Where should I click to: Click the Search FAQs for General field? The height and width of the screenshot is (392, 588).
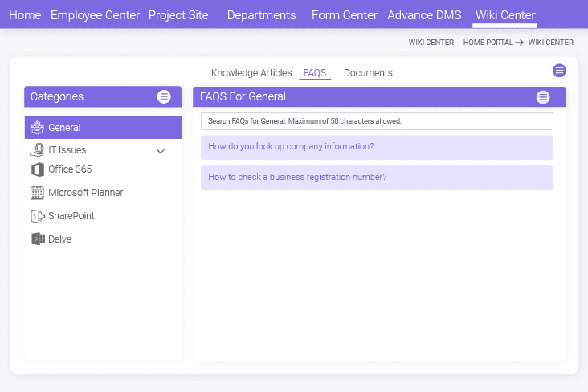(377, 121)
